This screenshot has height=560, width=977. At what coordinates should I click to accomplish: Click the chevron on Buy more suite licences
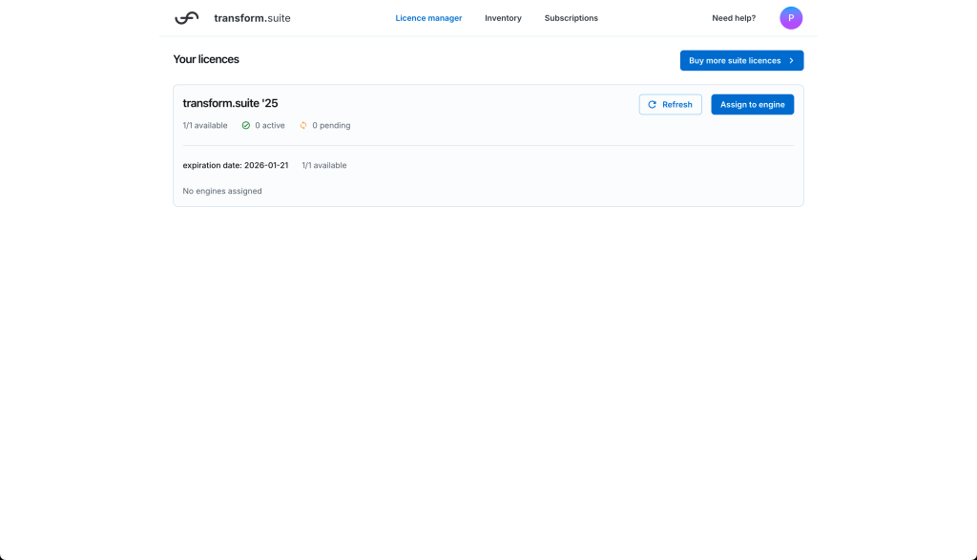791,60
